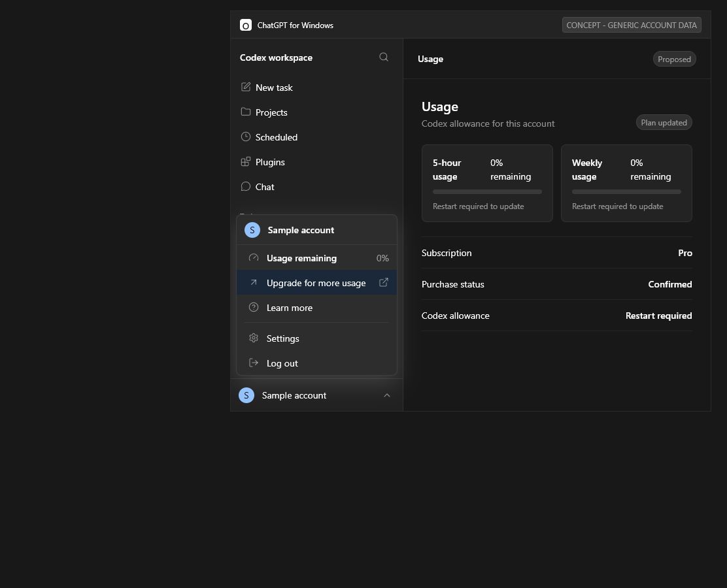This screenshot has width=727, height=588.
Task: Click Restart required note under 5-hour usage
Action: tap(478, 206)
